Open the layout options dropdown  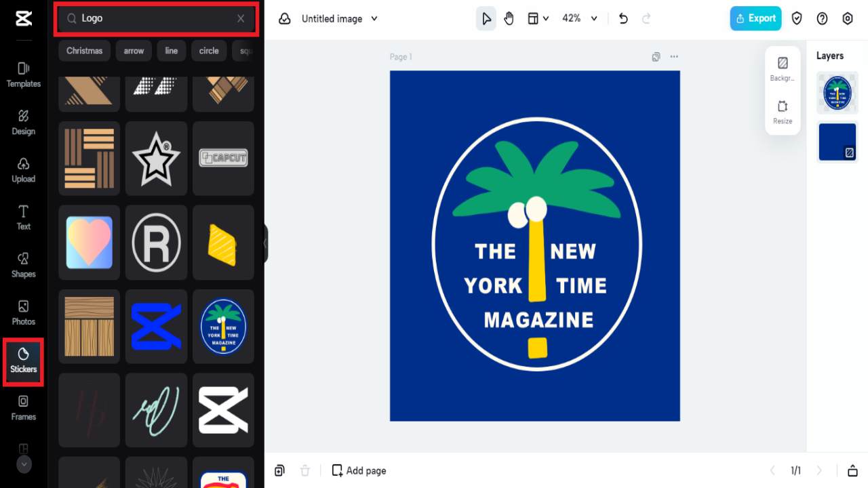click(x=538, y=19)
